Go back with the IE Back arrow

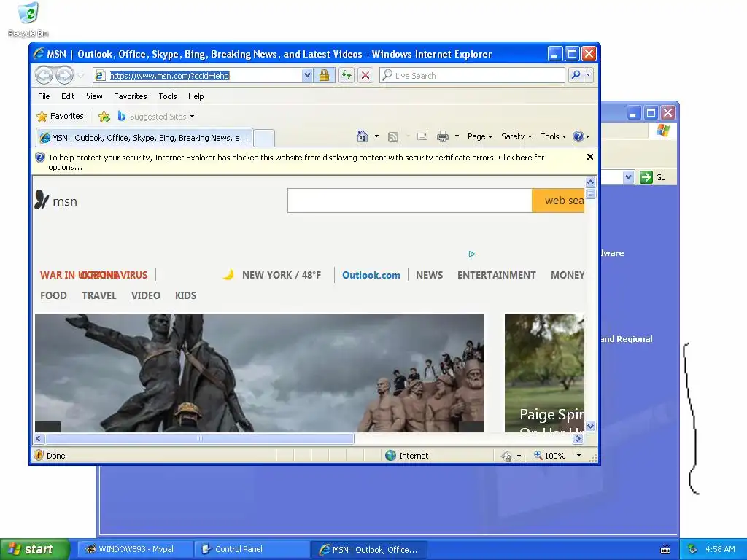44,75
